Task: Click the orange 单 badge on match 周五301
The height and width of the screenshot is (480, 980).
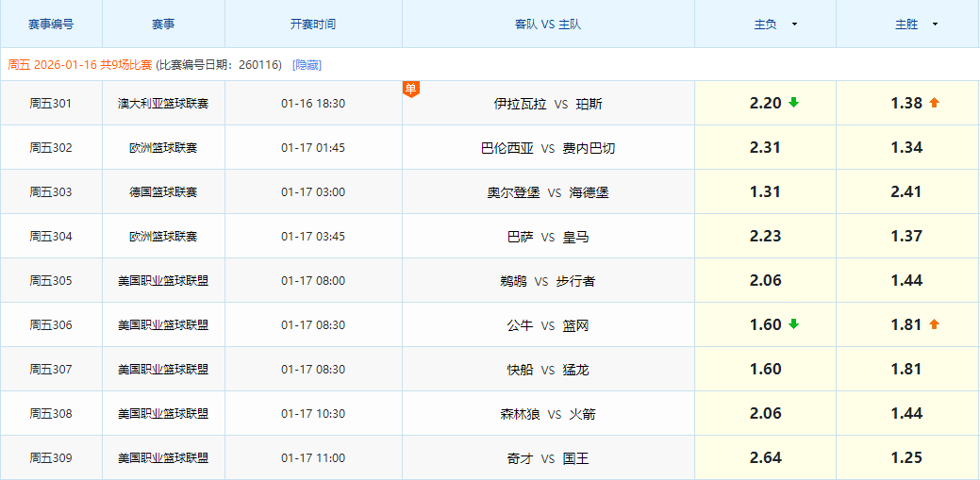Action: 410,90
